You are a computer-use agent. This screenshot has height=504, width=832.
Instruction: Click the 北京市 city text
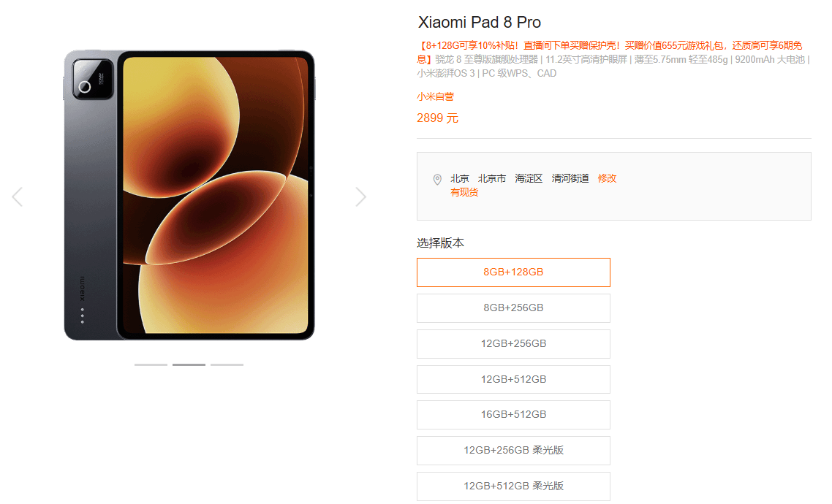[492, 179]
